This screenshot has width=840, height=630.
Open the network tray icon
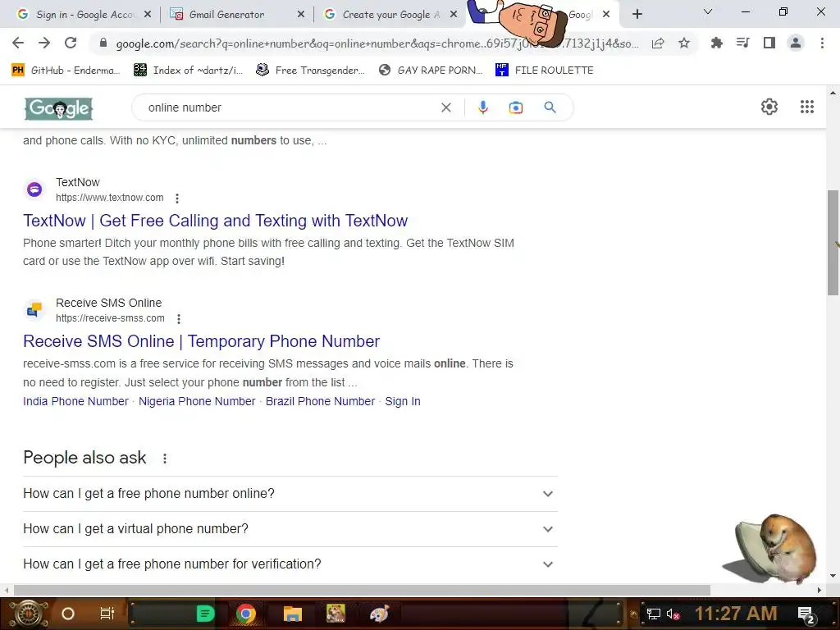[653, 614]
